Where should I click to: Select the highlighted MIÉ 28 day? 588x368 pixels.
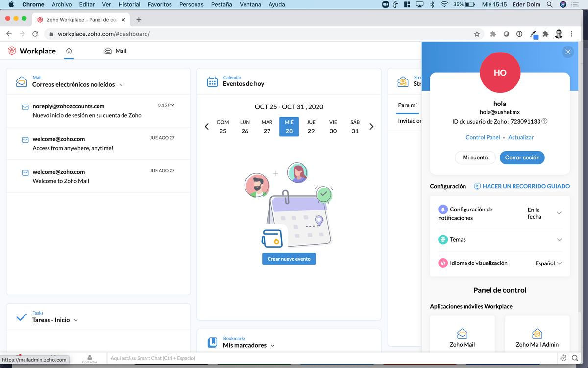[289, 127]
